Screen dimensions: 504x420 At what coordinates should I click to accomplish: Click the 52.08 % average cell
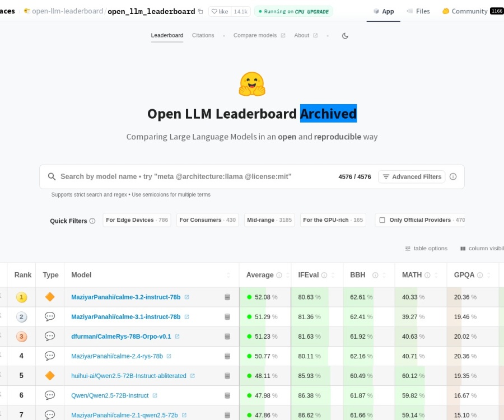pyautogui.click(x=266, y=297)
